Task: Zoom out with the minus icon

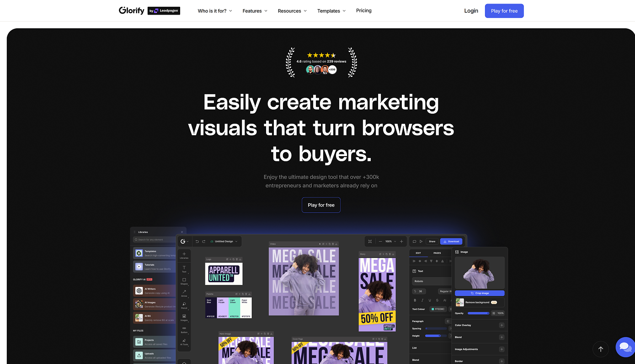Action: coord(380,241)
